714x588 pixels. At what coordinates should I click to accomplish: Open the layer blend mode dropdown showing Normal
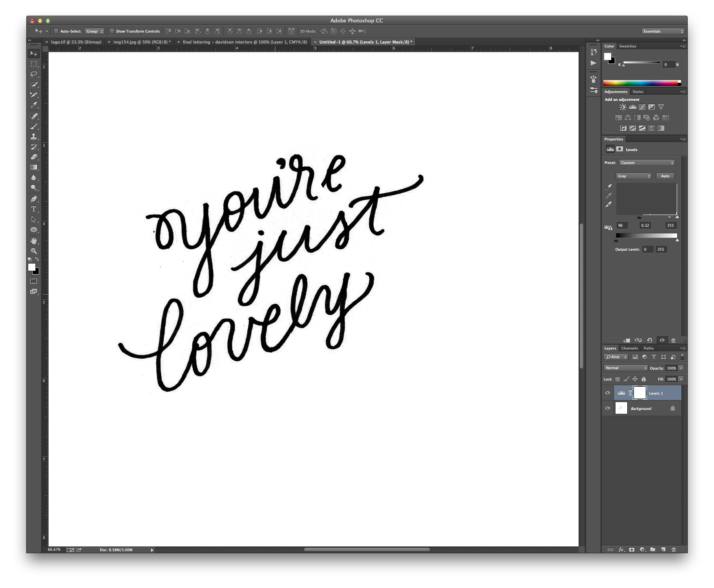click(x=625, y=368)
